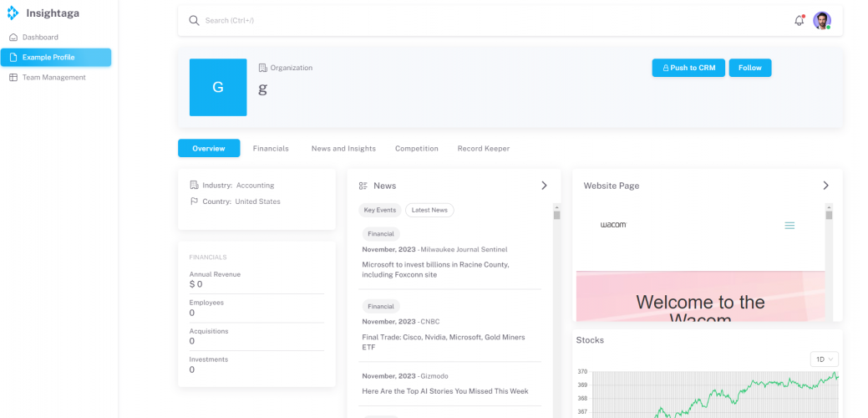Open the 1D stocks range dropdown
This screenshot has width=868, height=418.
(x=825, y=359)
